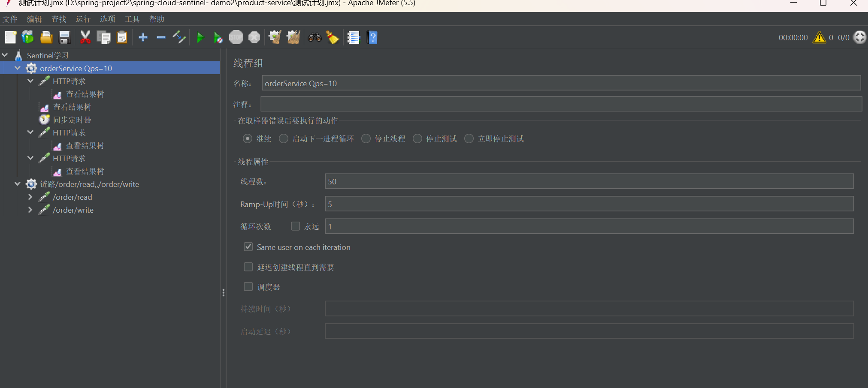This screenshot has width=868, height=388.
Task: Open the 选项 menu
Action: tap(108, 19)
